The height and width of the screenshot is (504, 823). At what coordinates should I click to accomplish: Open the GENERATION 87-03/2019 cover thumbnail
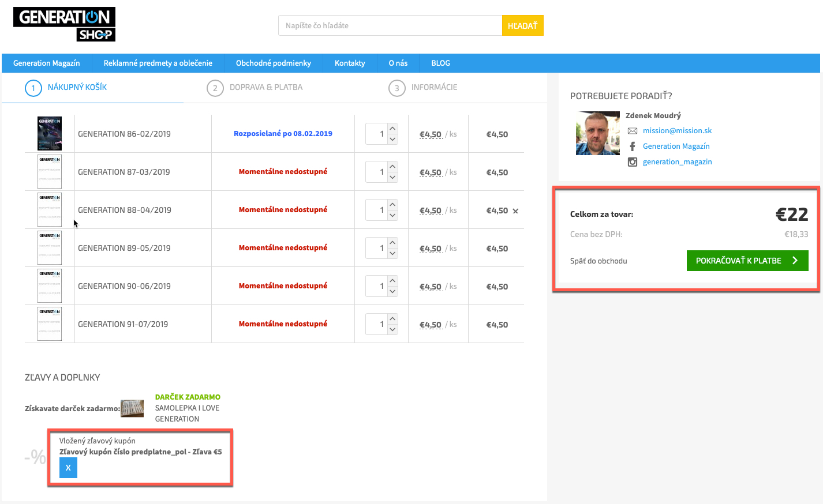50,172
